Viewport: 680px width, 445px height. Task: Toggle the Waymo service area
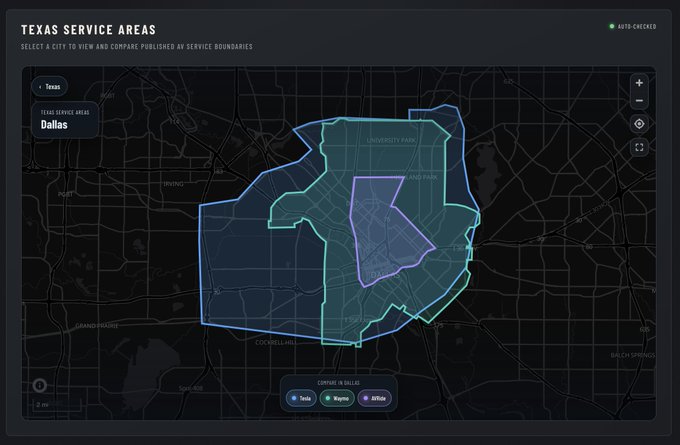(x=337, y=398)
